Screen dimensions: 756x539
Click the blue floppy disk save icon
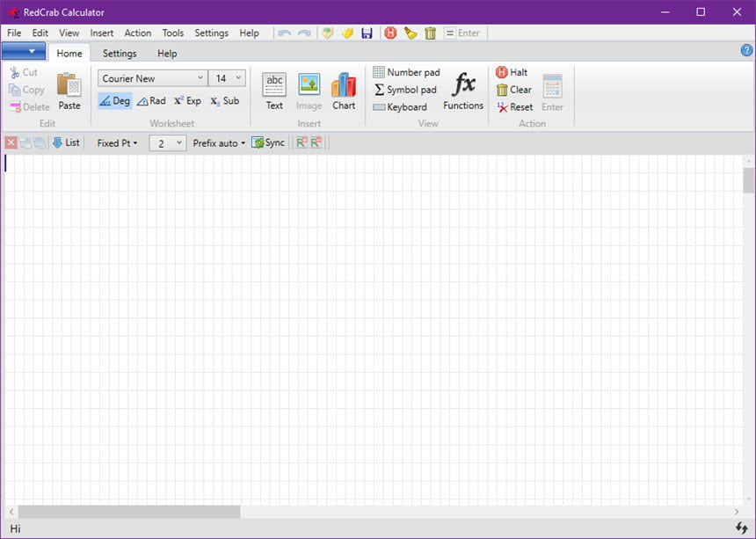point(367,33)
